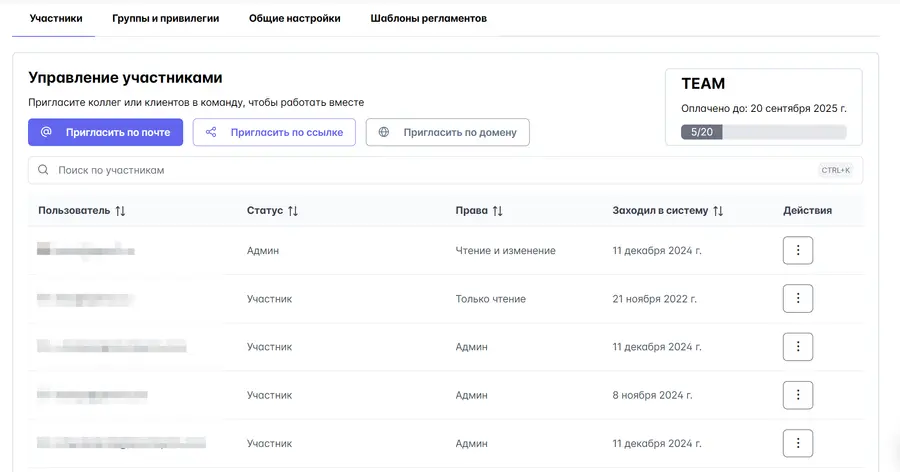Click the Чтение и изменение cell

[505, 250]
